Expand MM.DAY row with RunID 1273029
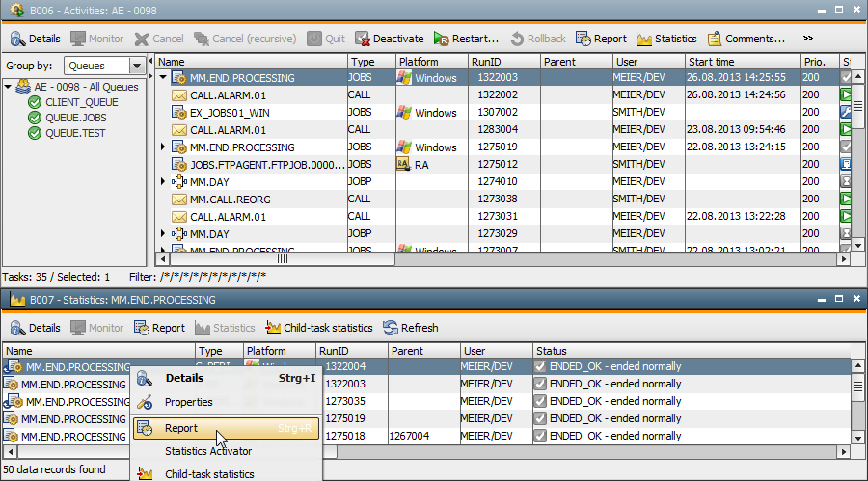Screen dimensions: 868x481 point(163,233)
